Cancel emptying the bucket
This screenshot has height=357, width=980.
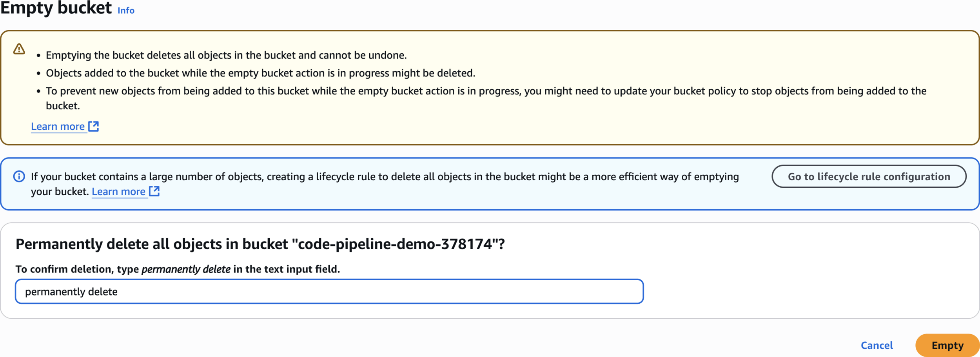pyautogui.click(x=877, y=345)
